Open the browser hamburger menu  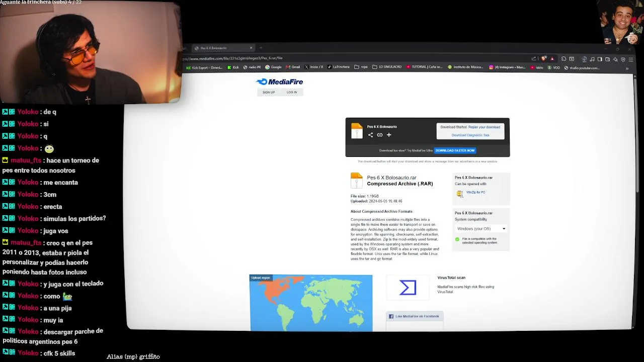coord(631,59)
